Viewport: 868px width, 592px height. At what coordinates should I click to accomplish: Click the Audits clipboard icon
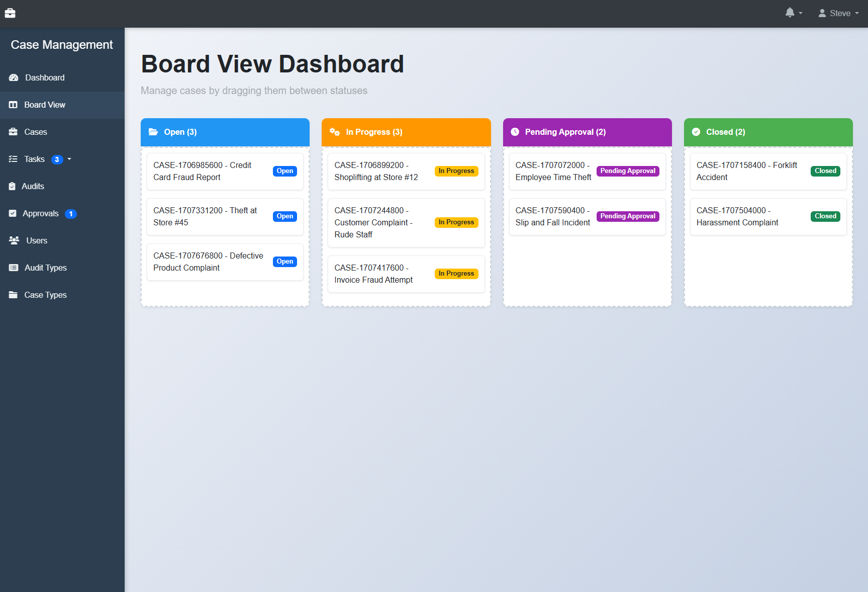point(12,186)
